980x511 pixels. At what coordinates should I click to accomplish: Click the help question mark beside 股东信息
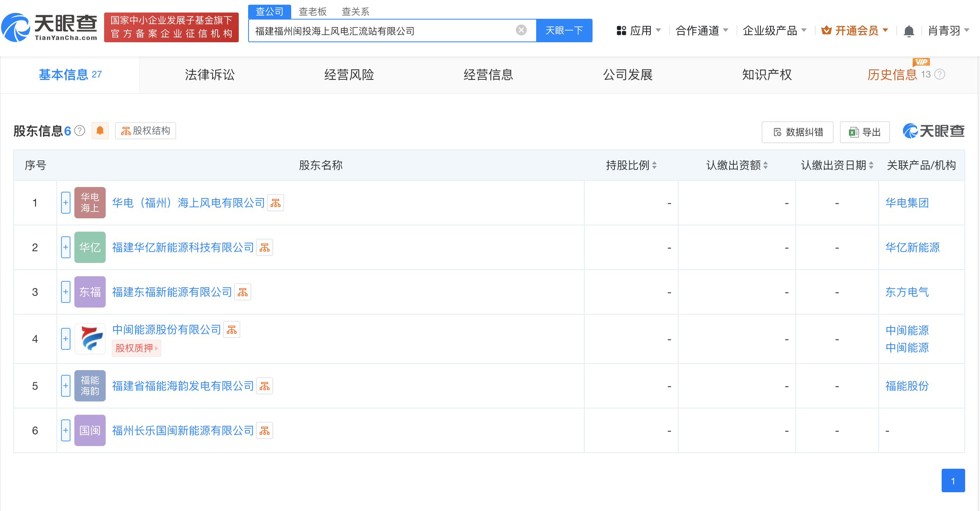point(80,131)
